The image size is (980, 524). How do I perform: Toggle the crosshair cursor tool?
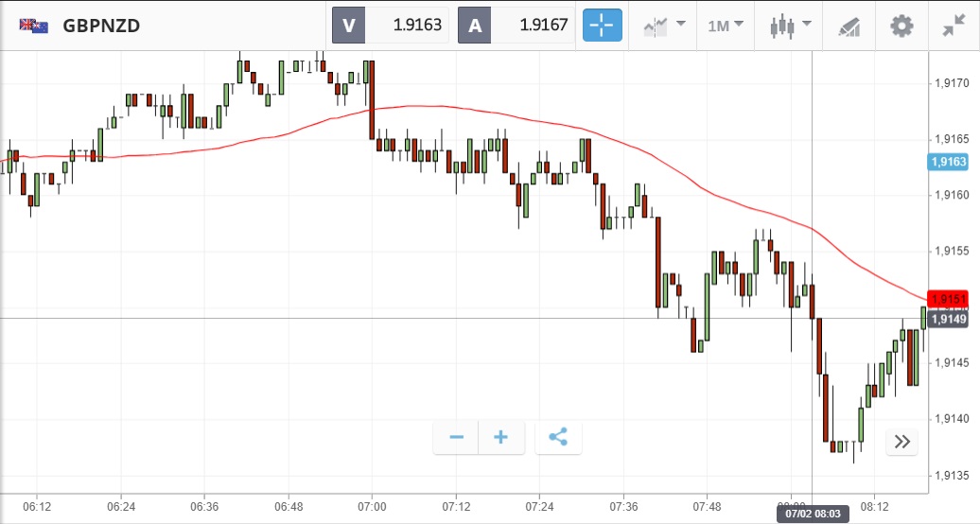tap(603, 26)
